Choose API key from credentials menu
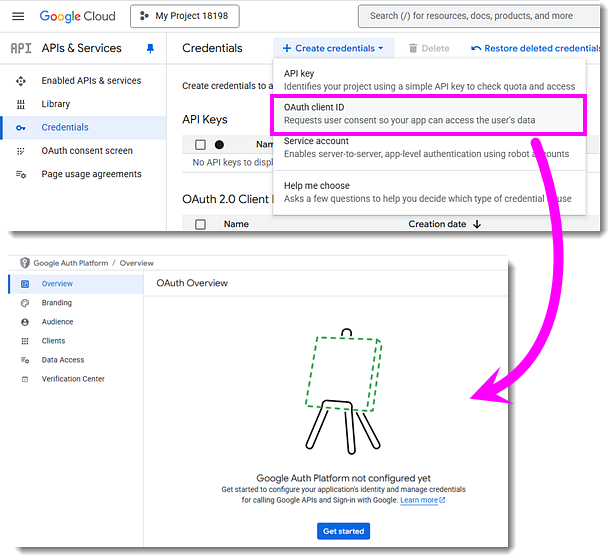Screen dimensions: 608x556 coord(429,80)
